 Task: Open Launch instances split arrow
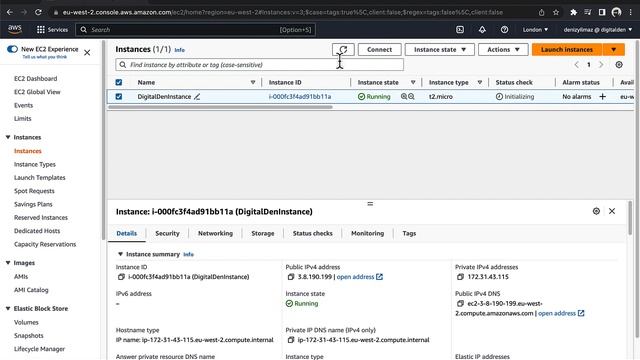(613, 49)
